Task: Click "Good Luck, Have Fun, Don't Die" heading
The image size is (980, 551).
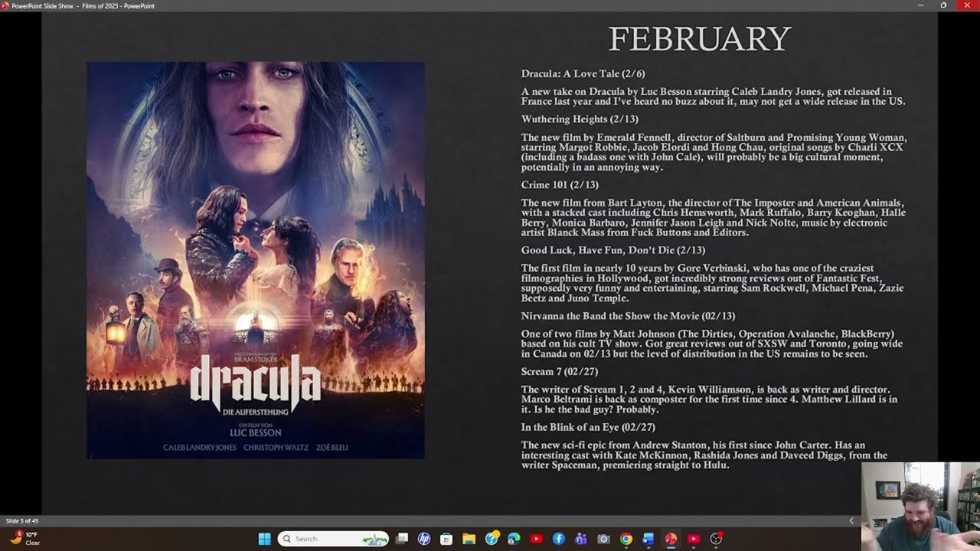Action: pyautogui.click(x=613, y=250)
